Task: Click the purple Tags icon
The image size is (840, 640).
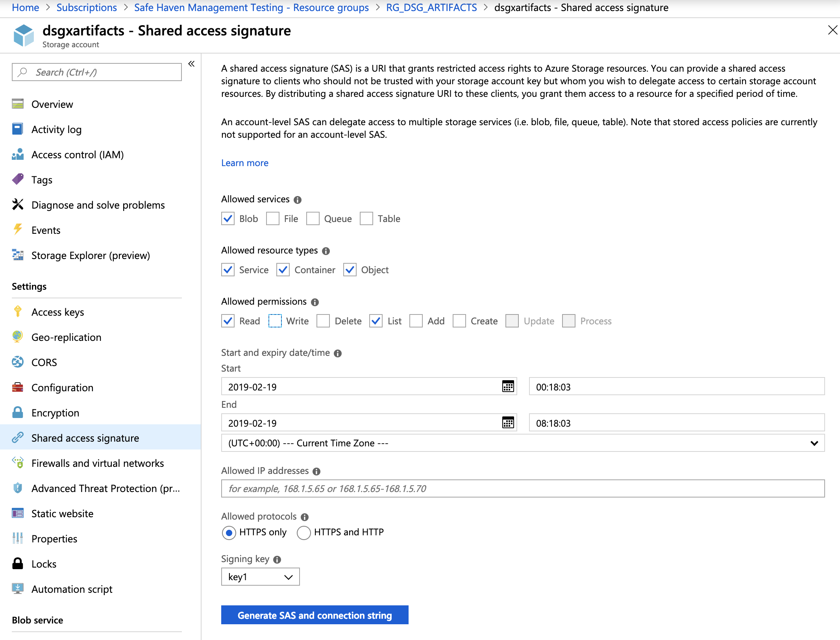Action: click(x=18, y=179)
